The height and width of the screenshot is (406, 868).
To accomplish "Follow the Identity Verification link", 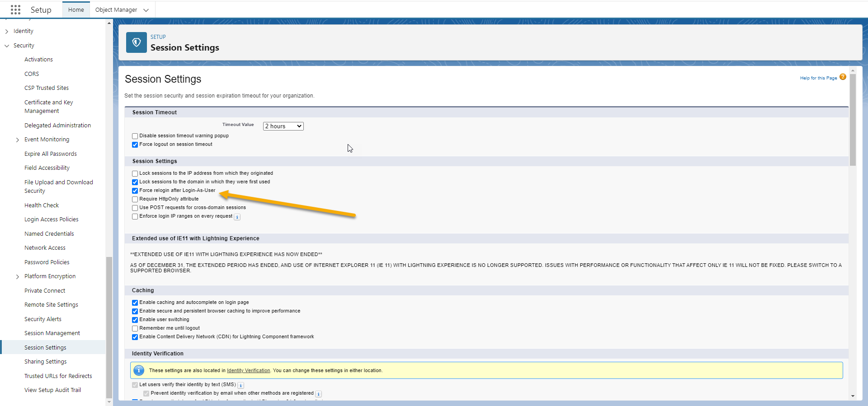I will tap(248, 371).
